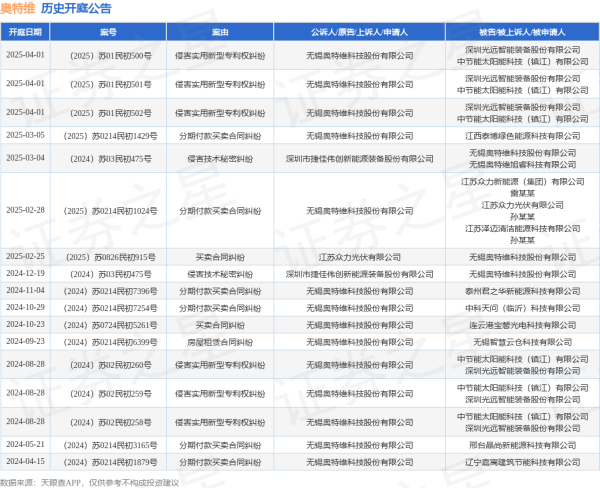
Task: Select case number (2024)苏0214民初7396号
Action: click(x=110, y=291)
